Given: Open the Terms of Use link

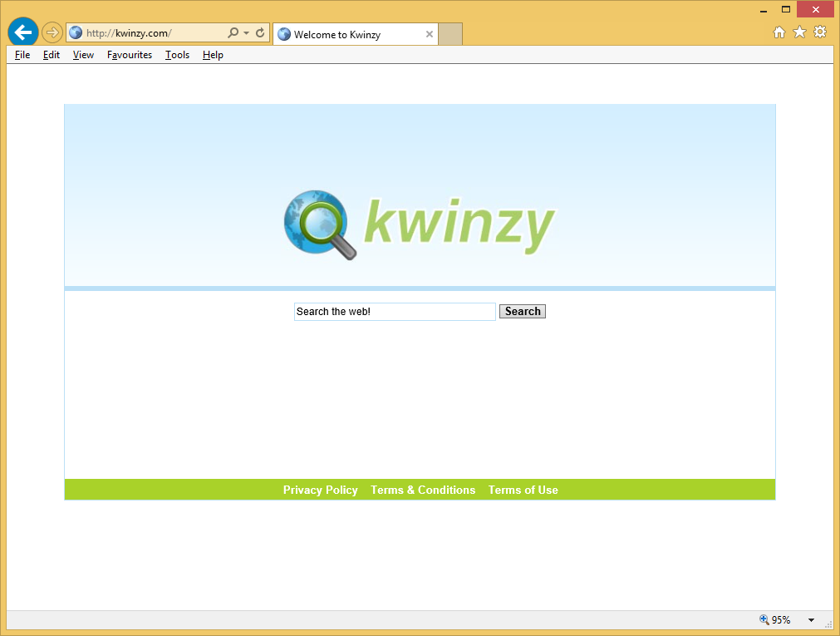Looking at the screenshot, I should [x=523, y=491].
